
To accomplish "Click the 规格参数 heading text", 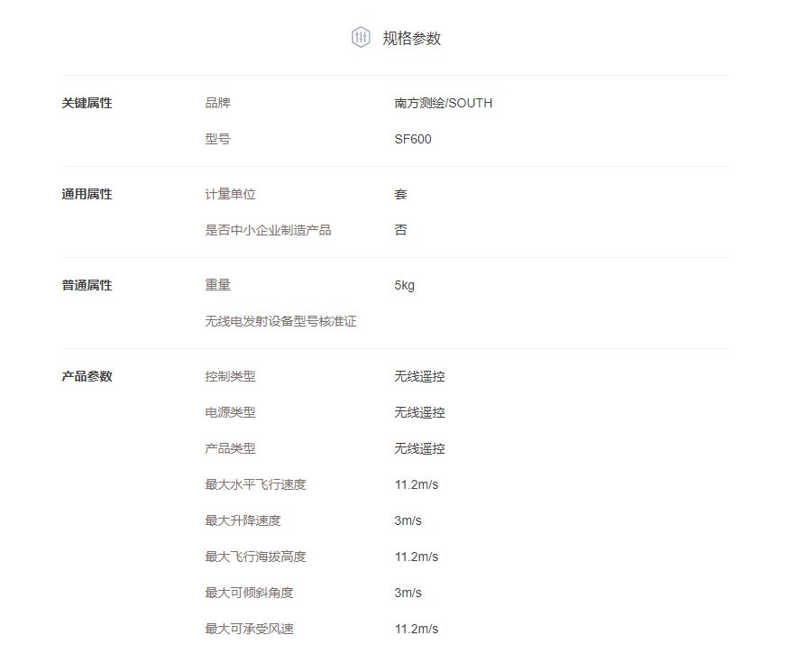I will tap(411, 38).
